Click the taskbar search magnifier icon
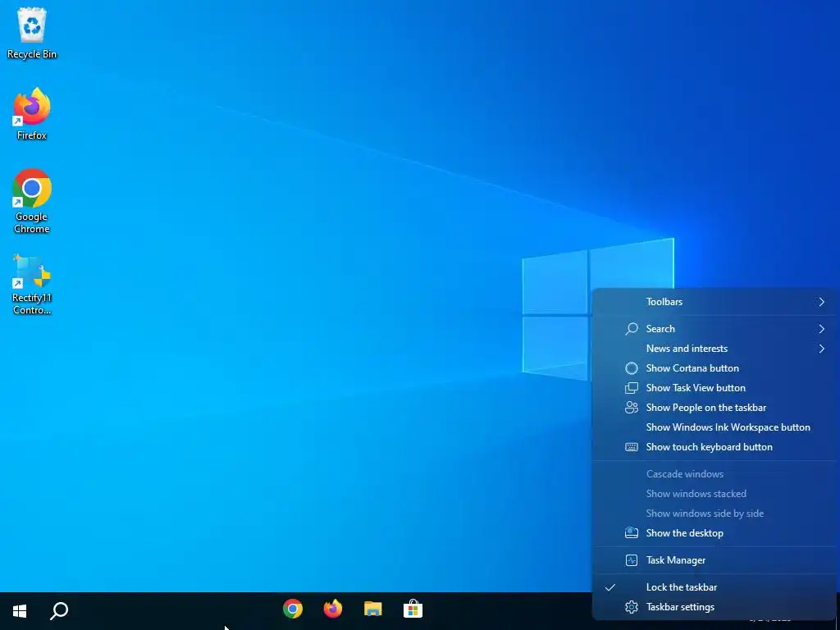The height and width of the screenshot is (630, 840). click(59, 610)
